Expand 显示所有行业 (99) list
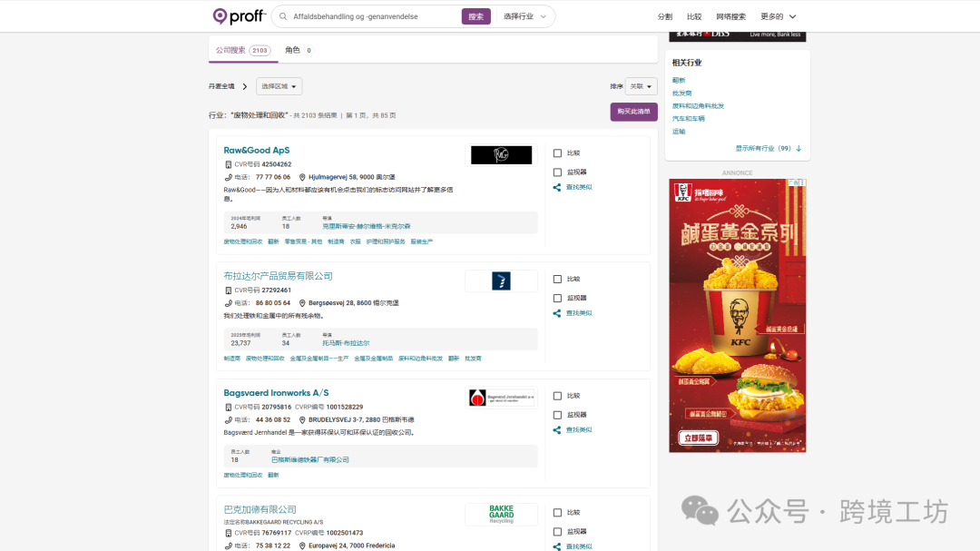Viewport: 980px width, 551px height. tap(768, 148)
